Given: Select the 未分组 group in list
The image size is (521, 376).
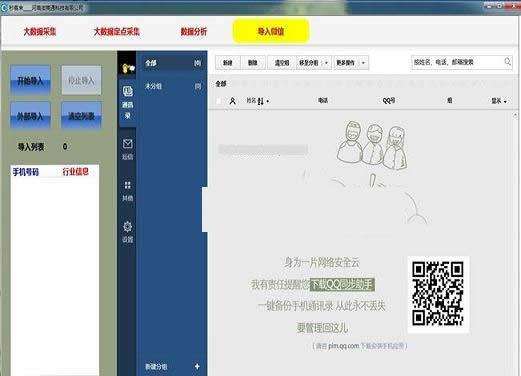Looking at the screenshot, I should coord(172,86).
